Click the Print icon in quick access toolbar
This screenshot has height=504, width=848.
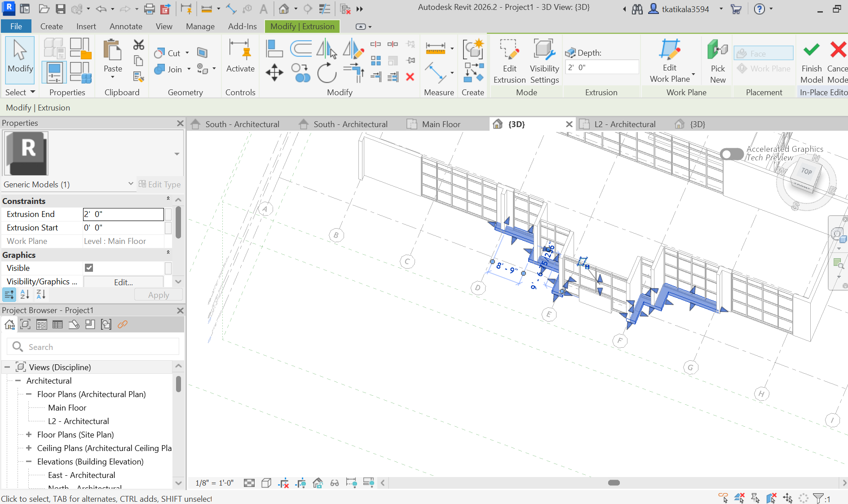(x=149, y=9)
